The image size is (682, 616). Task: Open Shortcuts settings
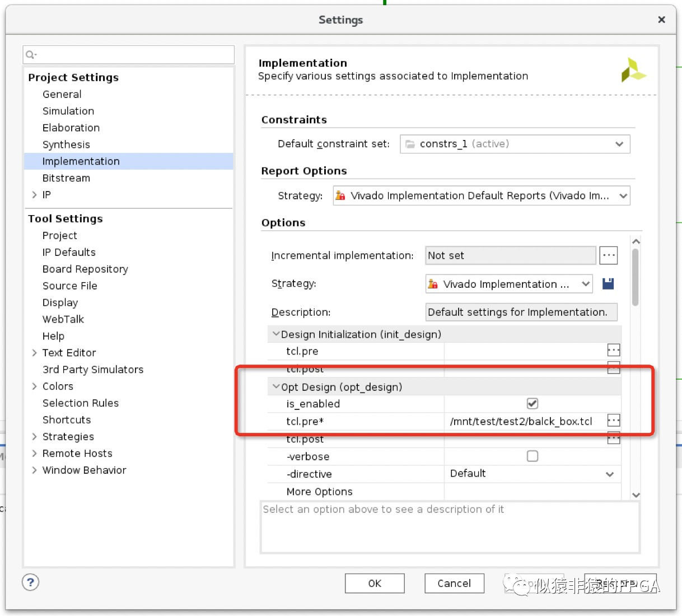(67, 420)
